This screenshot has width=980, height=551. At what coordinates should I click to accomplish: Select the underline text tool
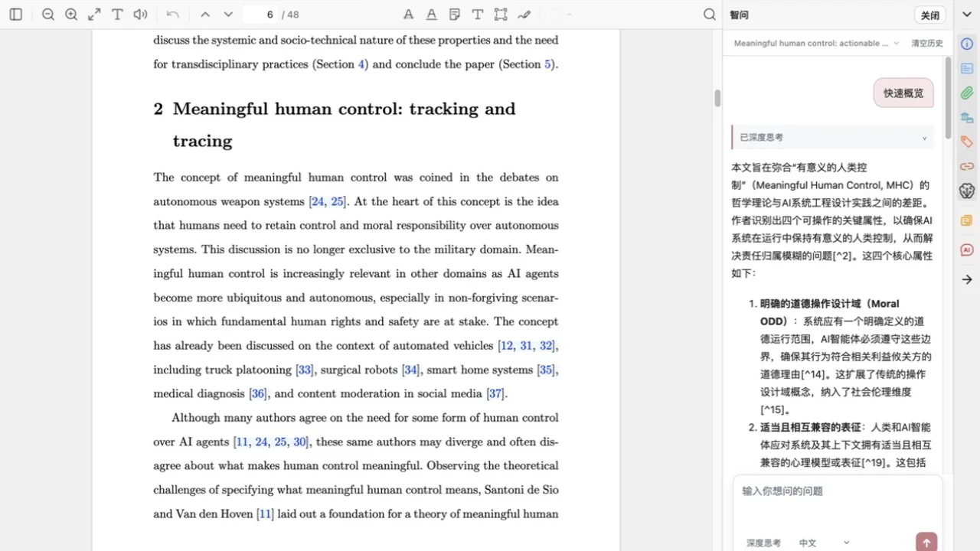tap(432, 15)
